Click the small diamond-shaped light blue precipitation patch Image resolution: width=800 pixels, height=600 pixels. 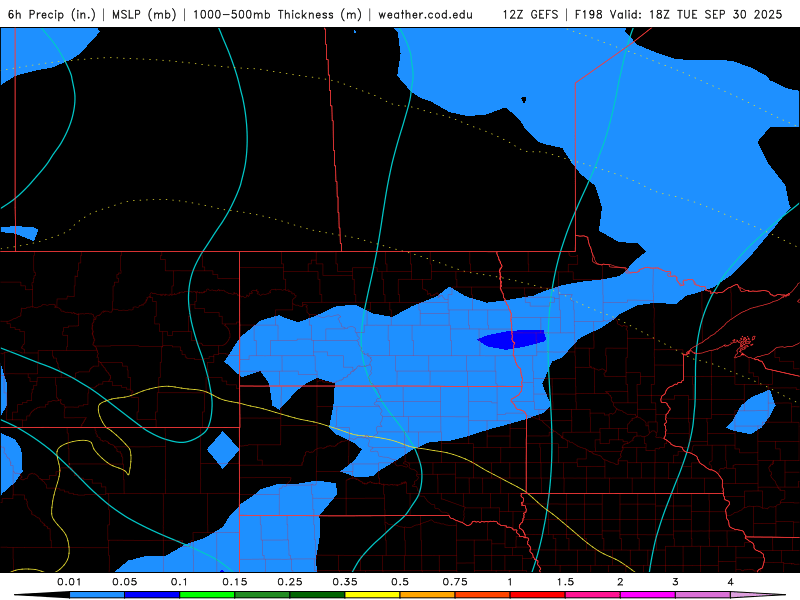[x=223, y=449]
